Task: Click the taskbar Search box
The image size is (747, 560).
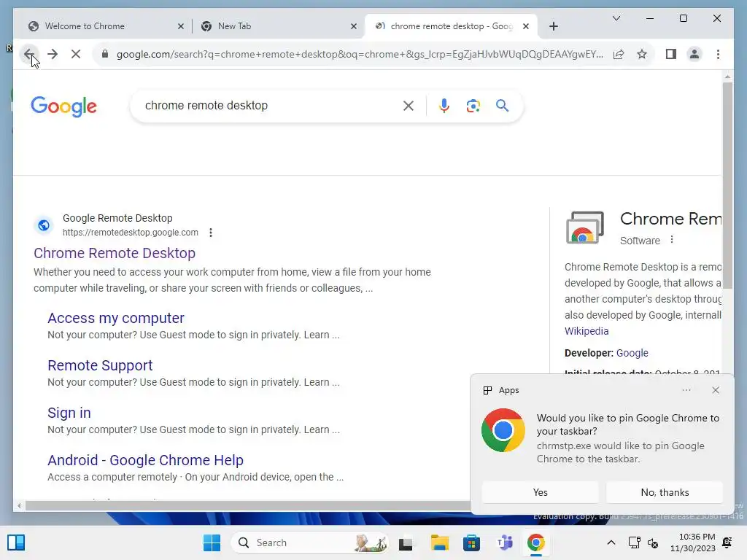Action: [x=310, y=542]
